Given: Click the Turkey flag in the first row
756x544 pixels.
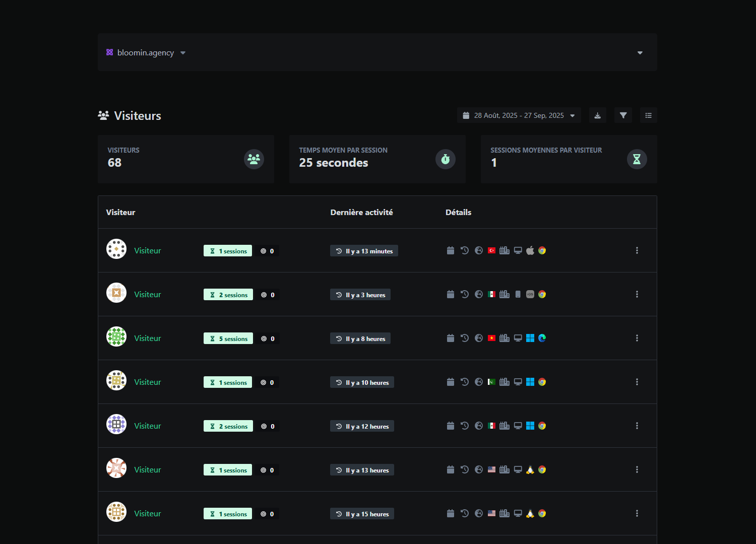Looking at the screenshot, I should [491, 251].
